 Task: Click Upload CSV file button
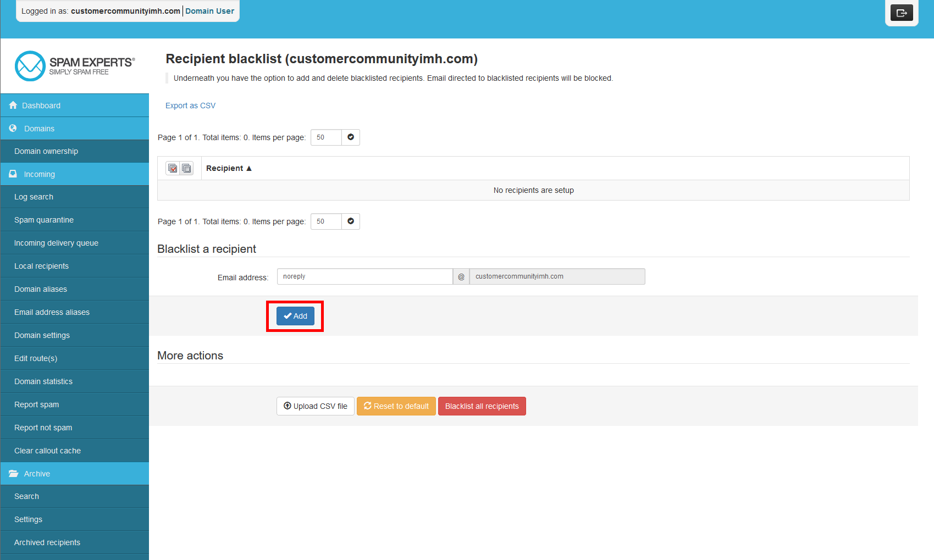316,406
